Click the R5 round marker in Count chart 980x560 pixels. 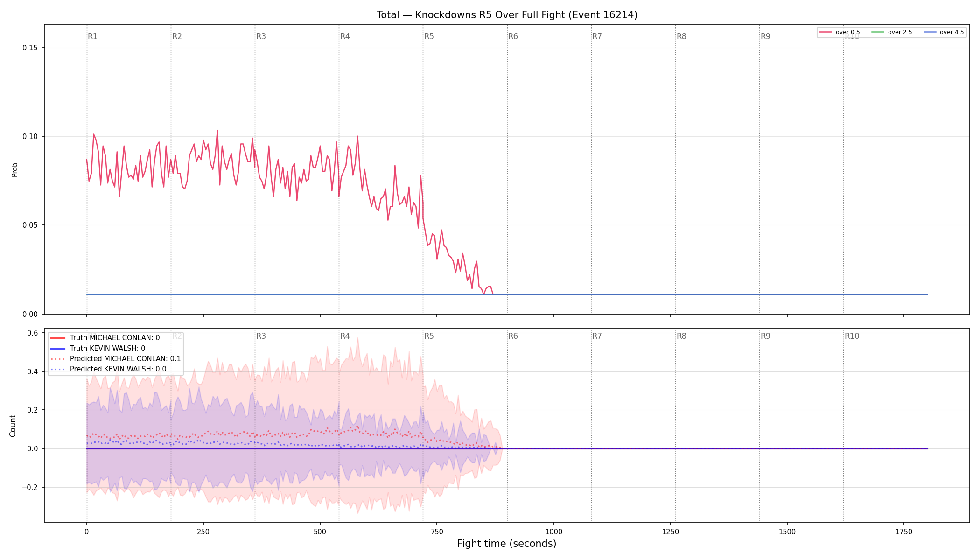429,336
